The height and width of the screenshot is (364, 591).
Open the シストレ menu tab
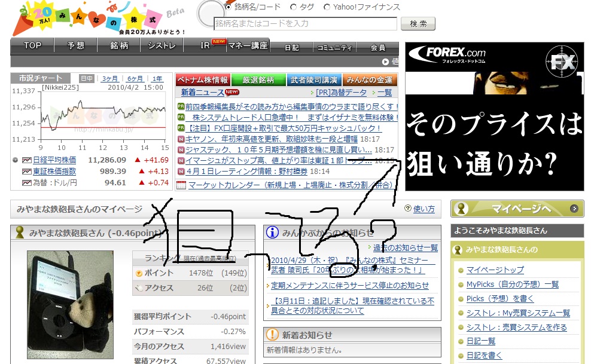162,45
